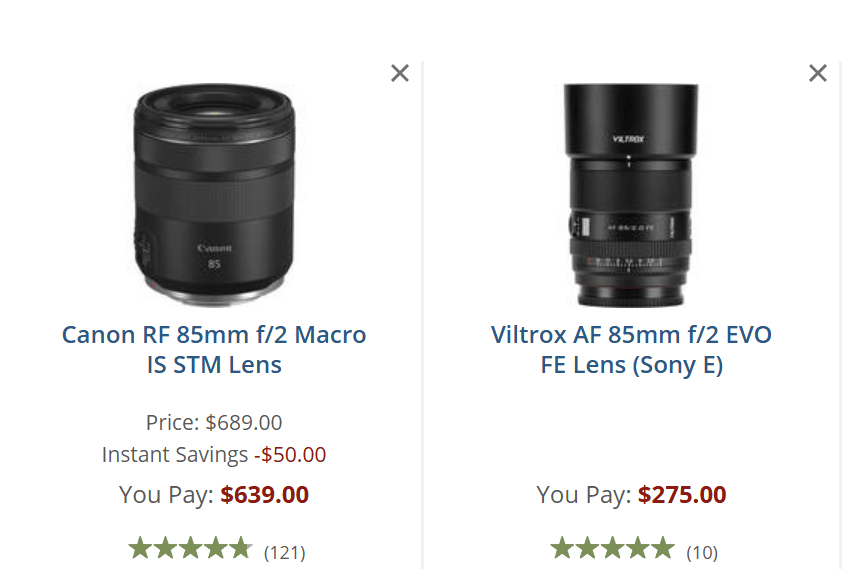Click the first star of the Canon rating

[139, 548]
